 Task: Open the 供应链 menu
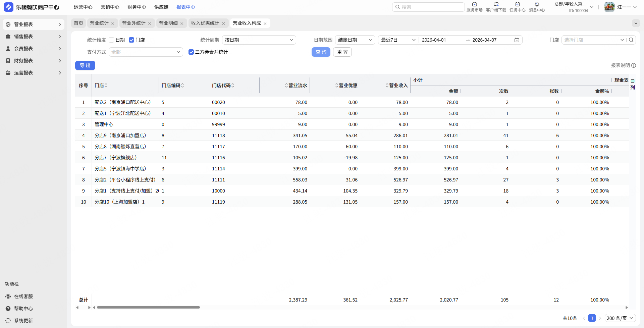coord(161,7)
